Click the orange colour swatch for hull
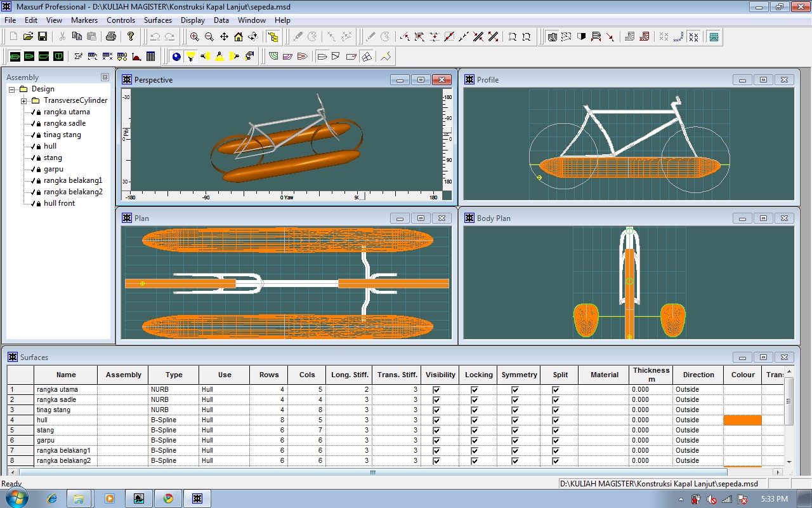This screenshot has height=508, width=812. [742, 420]
